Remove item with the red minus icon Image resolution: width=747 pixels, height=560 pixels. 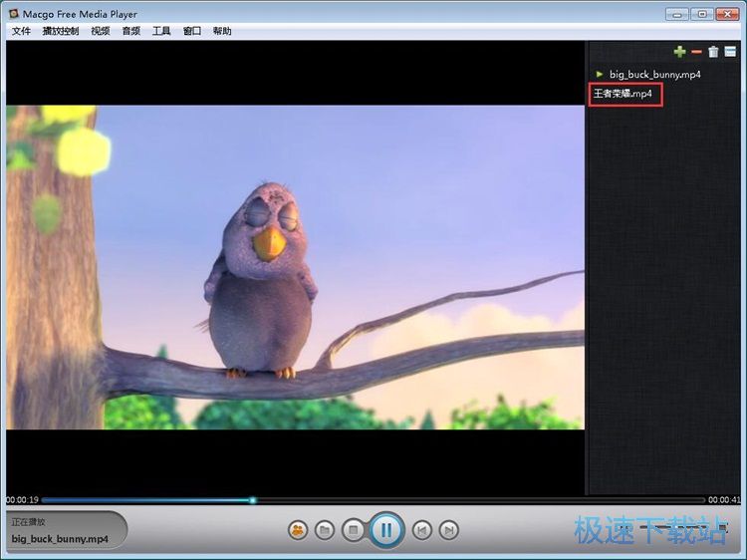coord(696,52)
